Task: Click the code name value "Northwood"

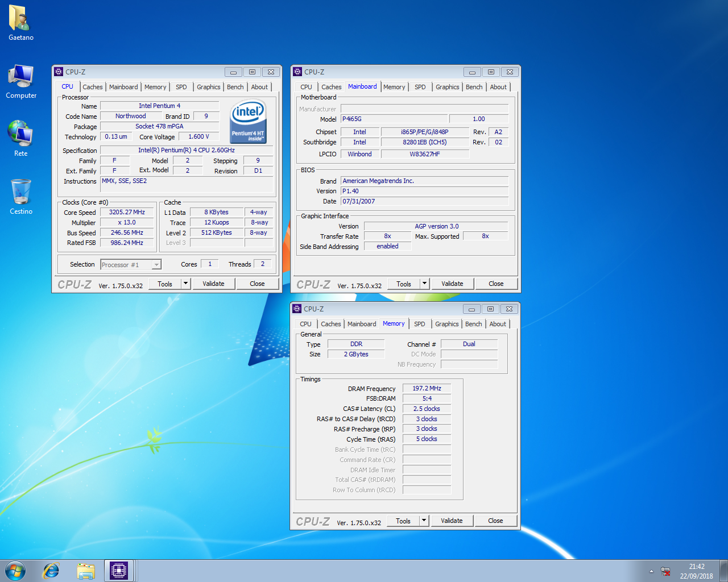Action: coord(131,116)
